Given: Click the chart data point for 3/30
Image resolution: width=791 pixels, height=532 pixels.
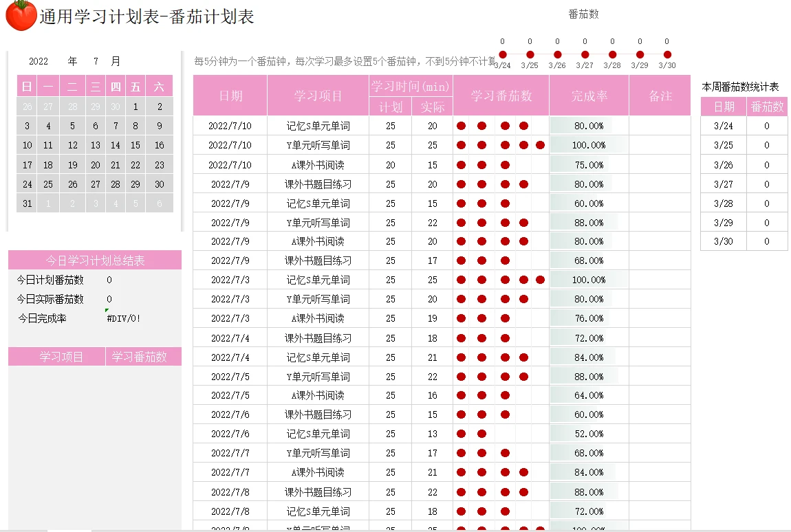Looking at the screenshot, I should pos(667,54).
